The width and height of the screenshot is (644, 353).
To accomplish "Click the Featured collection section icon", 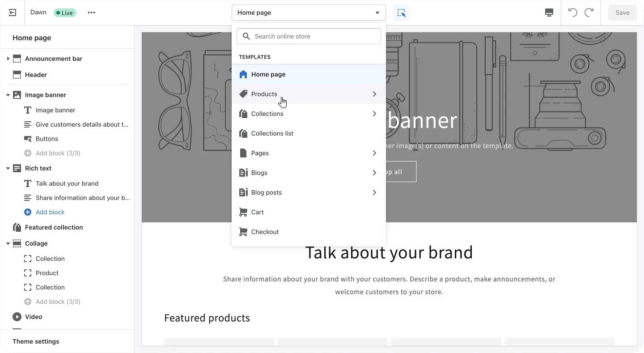I will pos(17,227).
